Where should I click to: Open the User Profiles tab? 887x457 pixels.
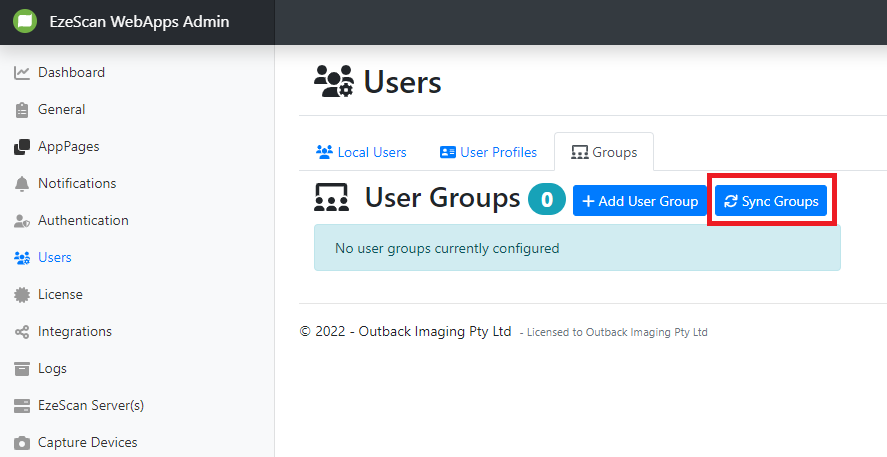pos(488,153)
